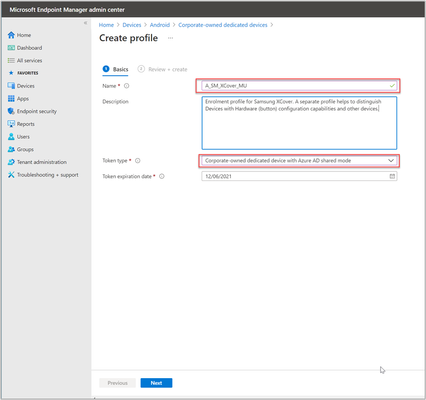Open Tenant administration in the sidebar
Viewport: 426px width, 400px height.
pyautogui.click(x=37, y=162)
